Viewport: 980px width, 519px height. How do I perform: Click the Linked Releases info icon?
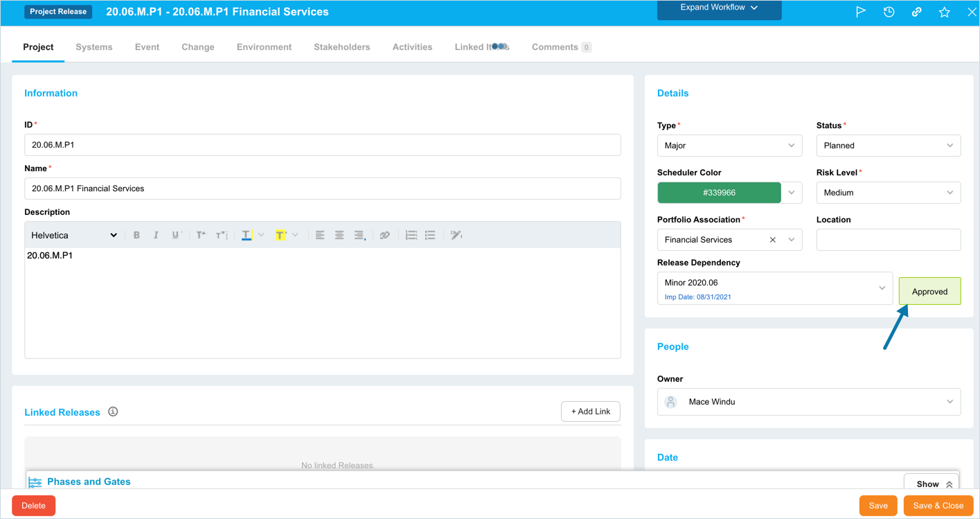click(x=113, y=412)
